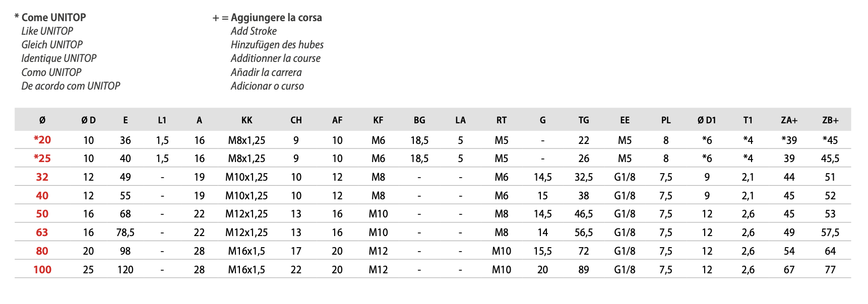Select the 'Hinzufügen des hubes' text

277,45
